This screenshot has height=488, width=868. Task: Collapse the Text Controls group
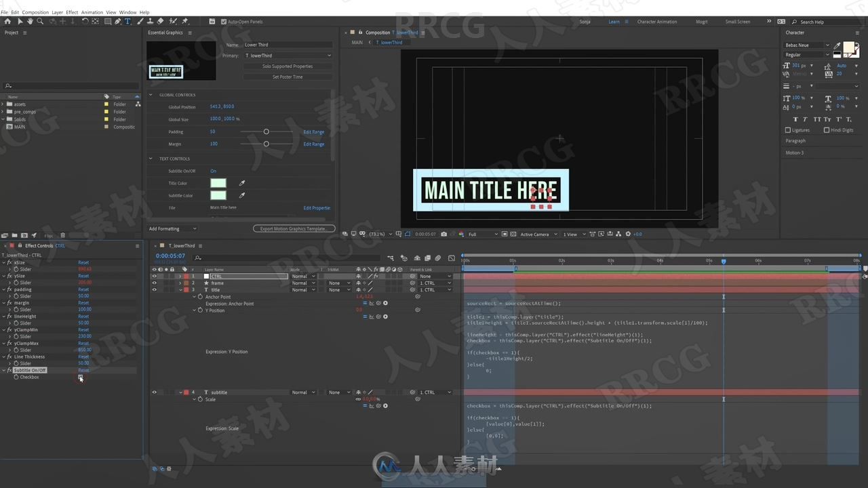[x=151, y=159]
